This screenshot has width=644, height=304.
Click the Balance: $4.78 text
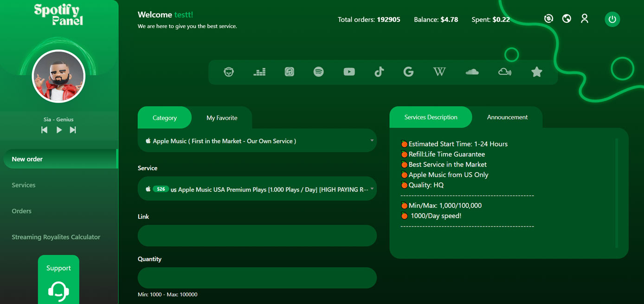pyautogui.click(x=436, y=19)
